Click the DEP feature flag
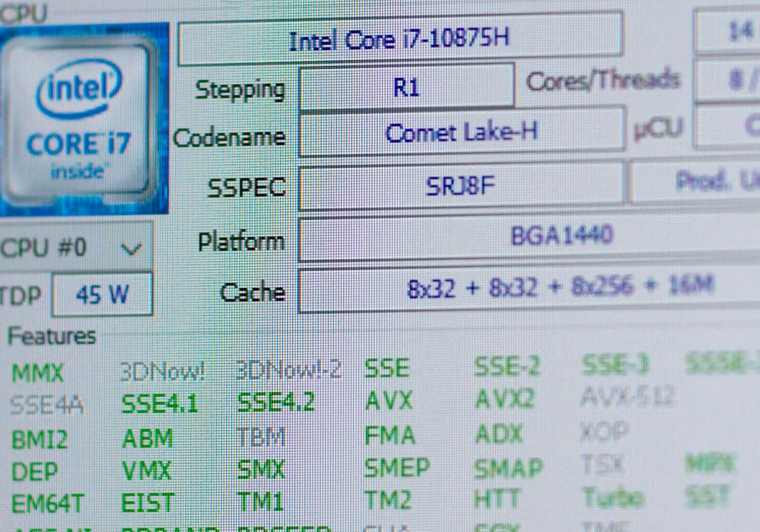This screenshot has width=760, height=532. [34, 472]
